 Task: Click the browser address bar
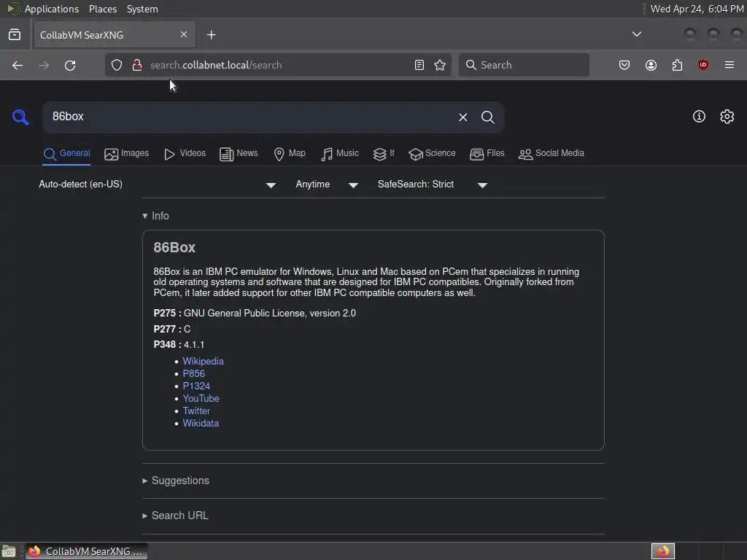click(279, 65)
